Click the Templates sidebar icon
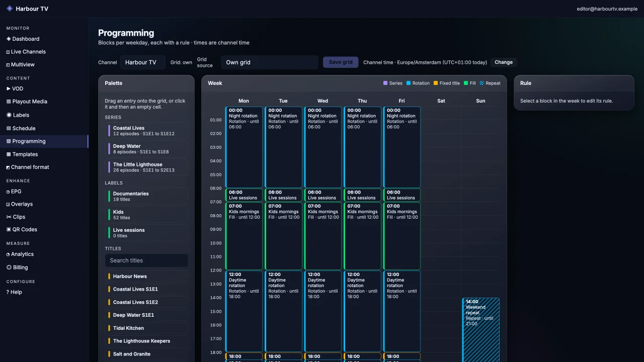The height and width of the screenshot is (362, 644). pyautogui.click(x=9, y=154)
